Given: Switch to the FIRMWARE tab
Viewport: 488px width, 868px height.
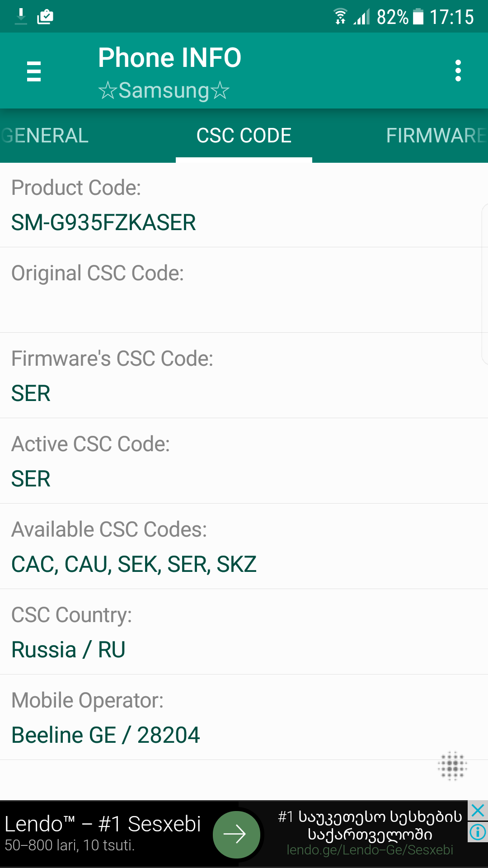Looking at the screenshot, I should coord(436,136).
